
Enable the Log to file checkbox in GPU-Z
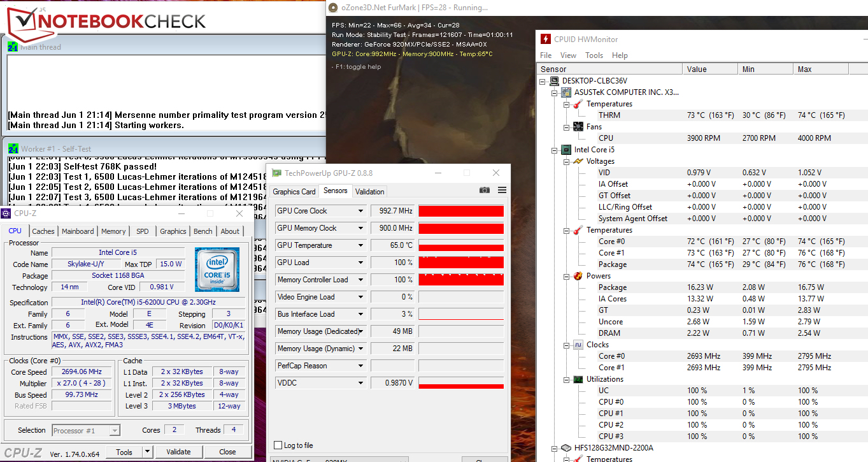pyautogui.click(x=278, y=445)
